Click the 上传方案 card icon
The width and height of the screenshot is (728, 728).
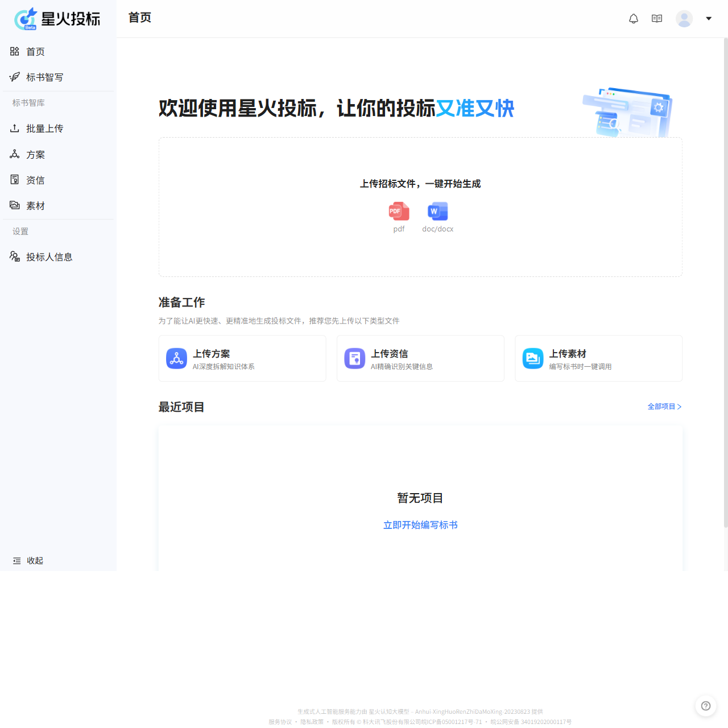tap(176, 358)
